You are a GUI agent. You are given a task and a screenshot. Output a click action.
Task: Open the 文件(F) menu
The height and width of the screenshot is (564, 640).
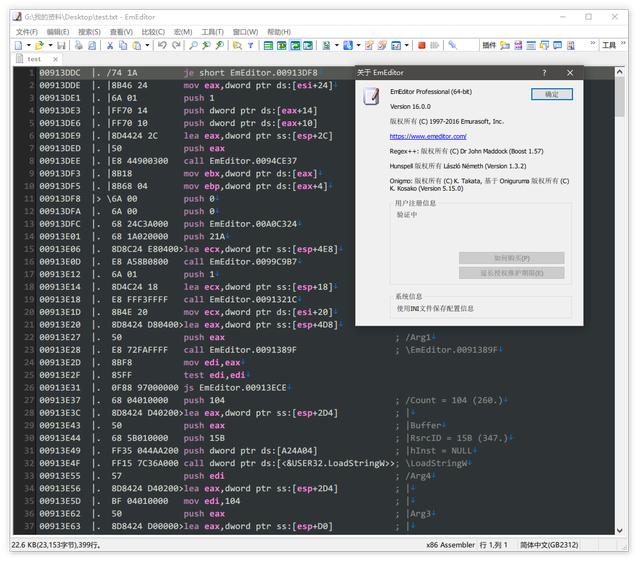(27, 32)
